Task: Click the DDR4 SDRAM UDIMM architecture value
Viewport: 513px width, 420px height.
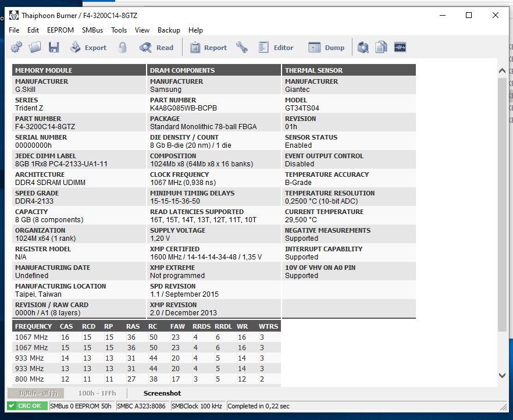Action: tap(50, 183)
